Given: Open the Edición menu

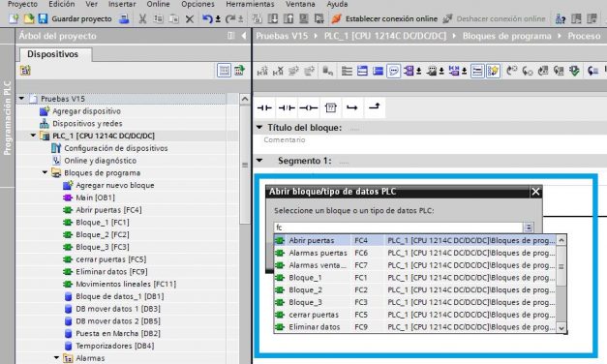Looking at the screenshot, I should tap(62, 4).
